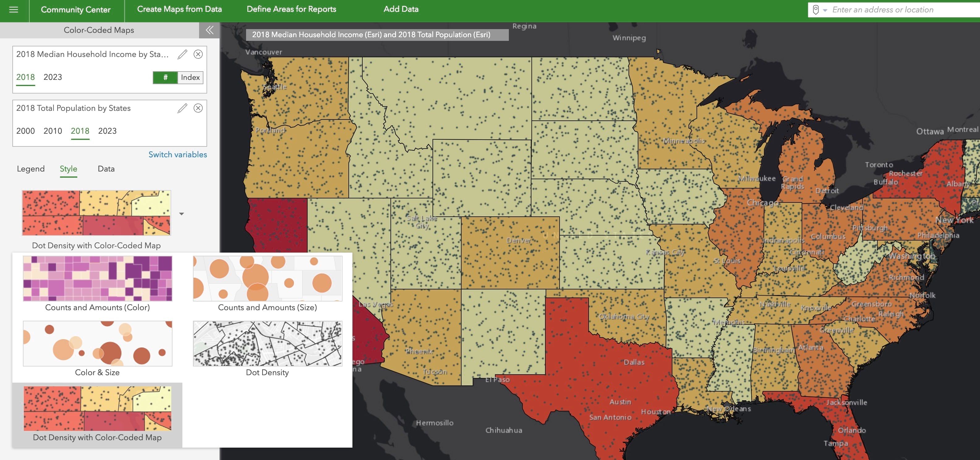Switch to the Legend tab
Screen dimensions: 980x460
tap(31, 169)
